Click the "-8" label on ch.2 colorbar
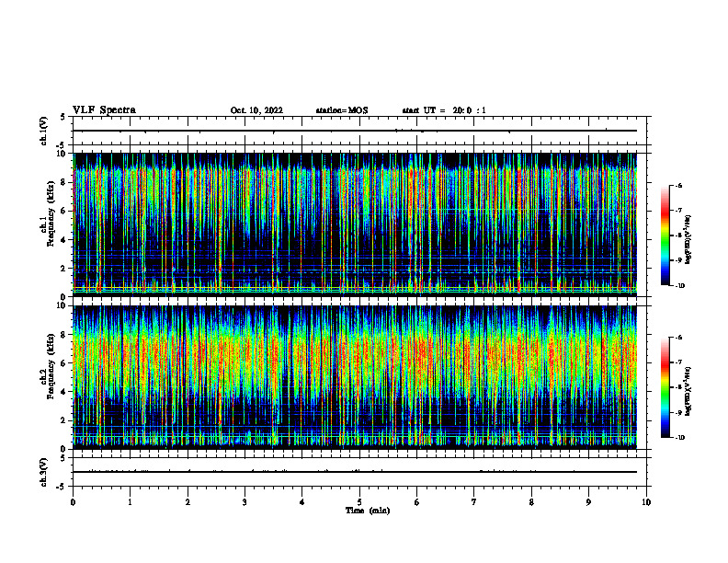 pos(678,387)
